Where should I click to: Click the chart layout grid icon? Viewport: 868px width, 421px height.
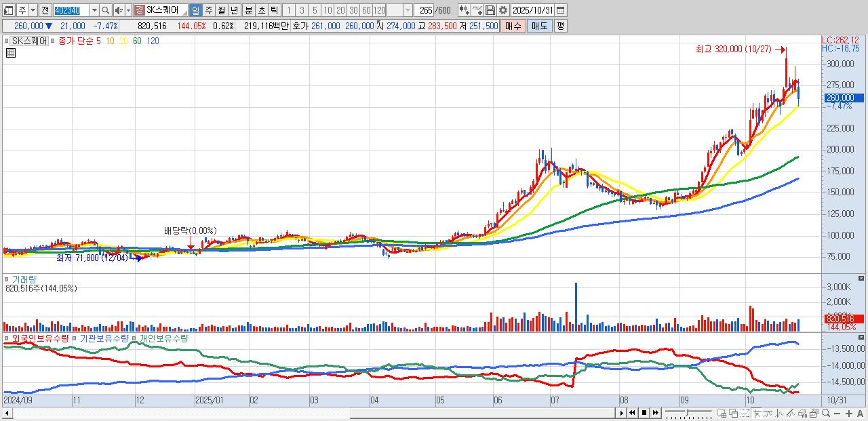tap(722, 413)
